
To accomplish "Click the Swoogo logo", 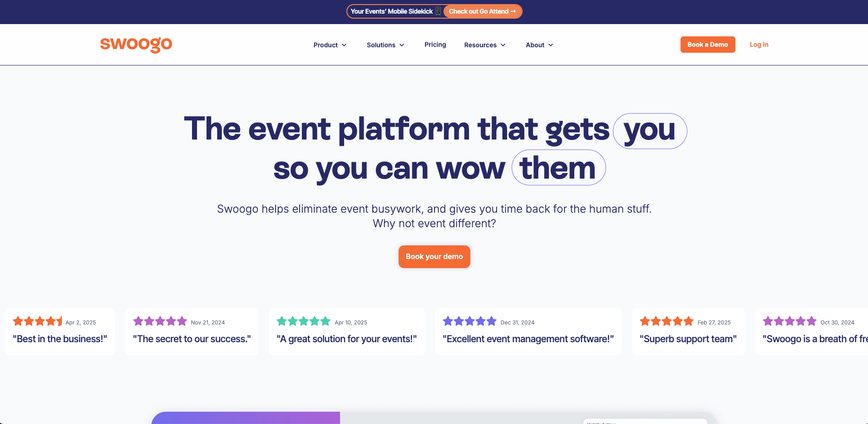I will click(136, 44).
